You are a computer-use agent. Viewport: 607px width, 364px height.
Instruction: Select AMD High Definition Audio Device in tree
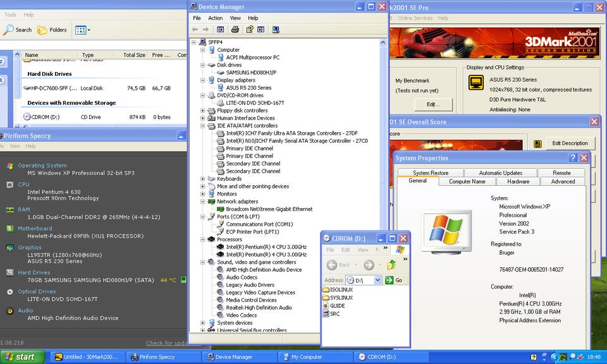coord(264,270)
